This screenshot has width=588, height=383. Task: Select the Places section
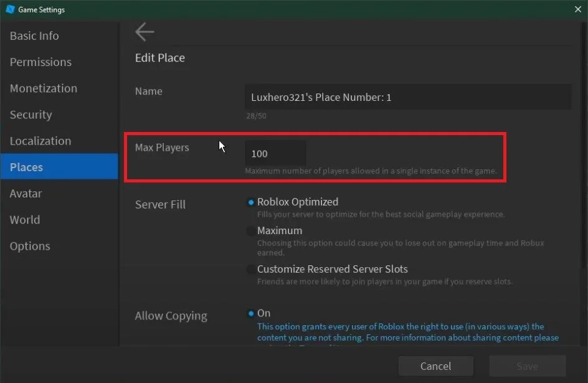point(59,166)
